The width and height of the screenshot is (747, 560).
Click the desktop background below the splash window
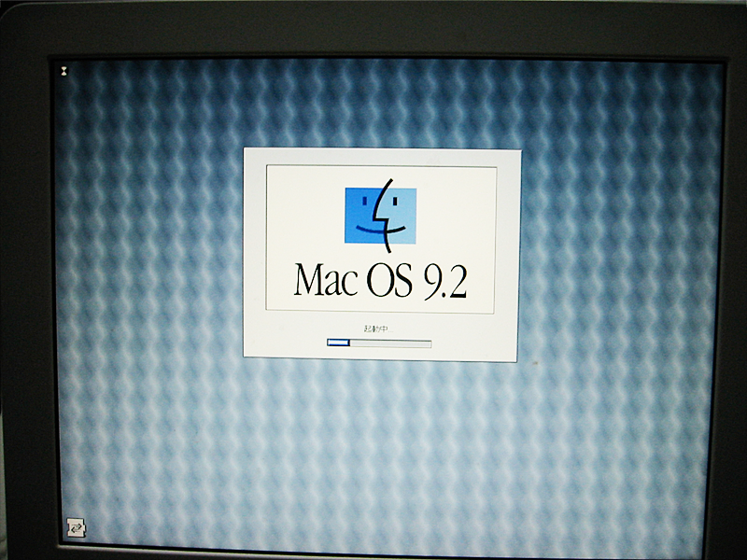383,448
